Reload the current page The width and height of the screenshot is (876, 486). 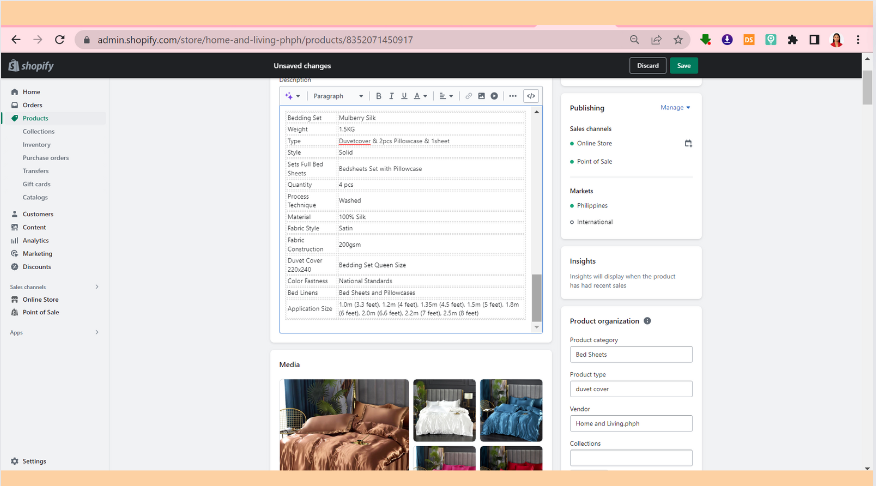tap(59, 40)
